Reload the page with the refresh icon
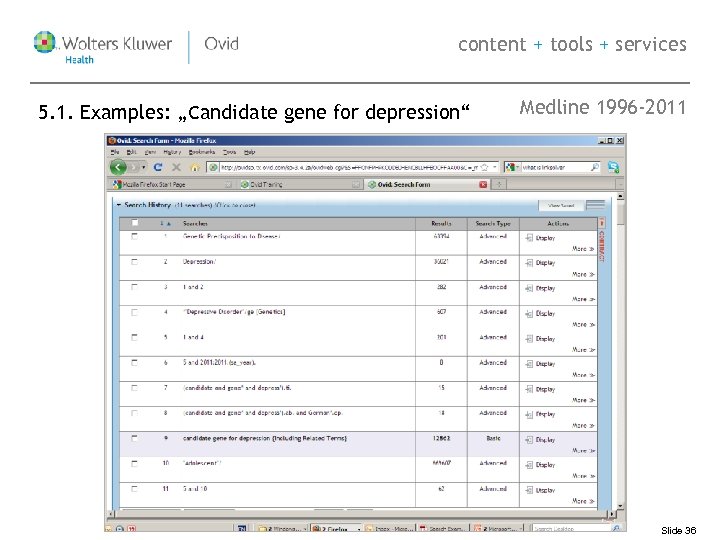 pos(158,167)
